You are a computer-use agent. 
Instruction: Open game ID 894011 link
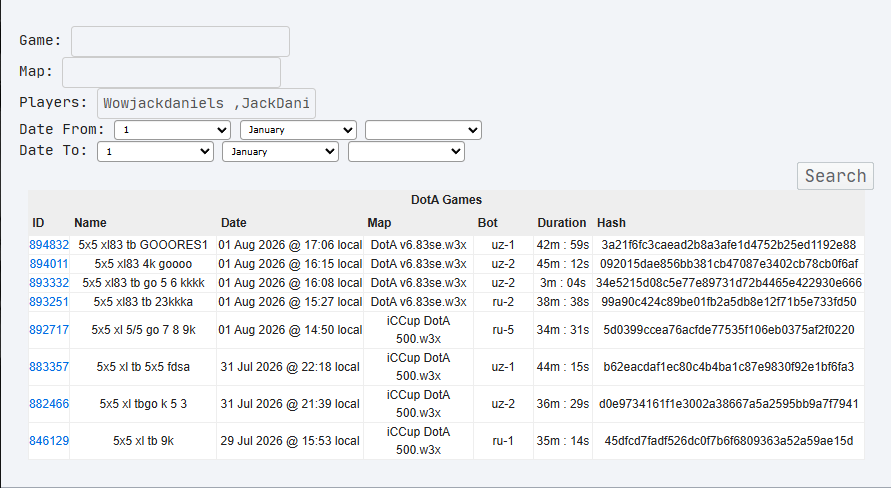point(49,264)
